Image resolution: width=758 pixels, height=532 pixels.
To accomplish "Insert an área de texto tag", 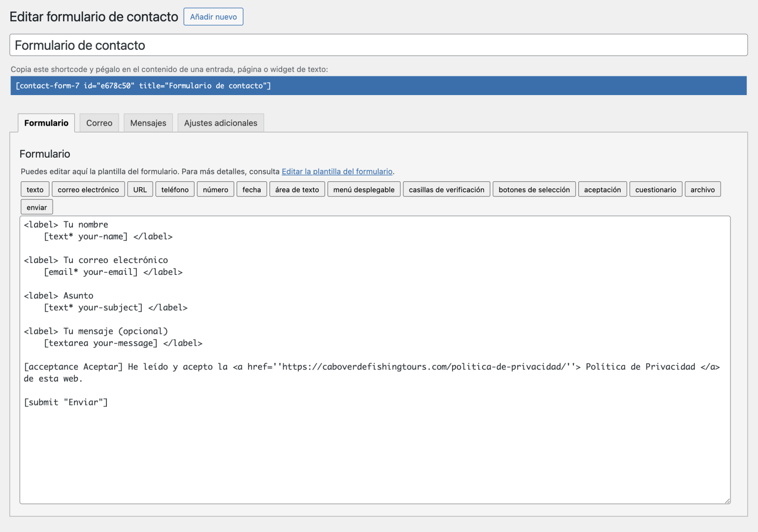I will [x=297, y=190].
